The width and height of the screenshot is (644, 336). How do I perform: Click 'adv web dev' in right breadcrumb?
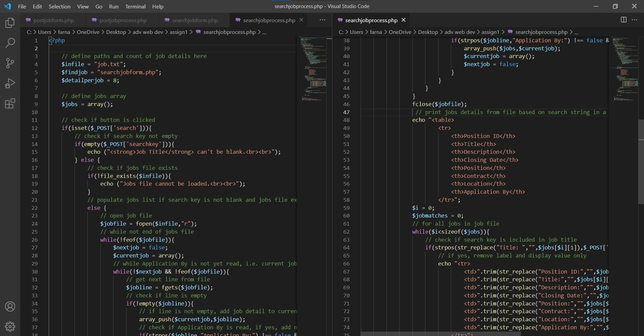tap(460, 32)
